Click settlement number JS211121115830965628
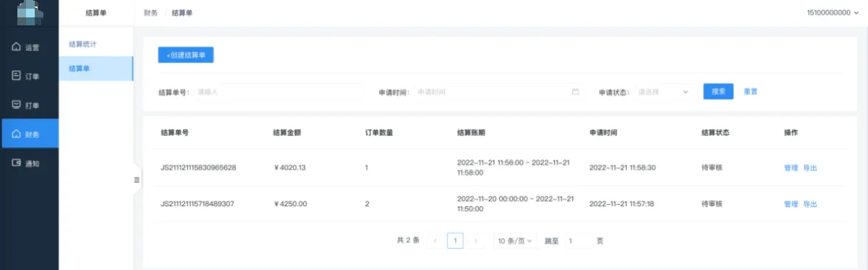 [x=197, y=167]
